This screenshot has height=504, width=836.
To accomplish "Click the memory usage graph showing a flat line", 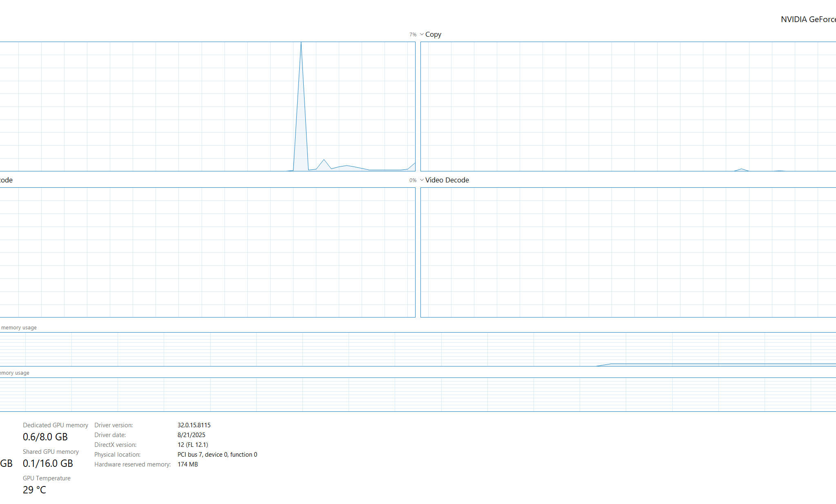I will (x=418, y=349).
